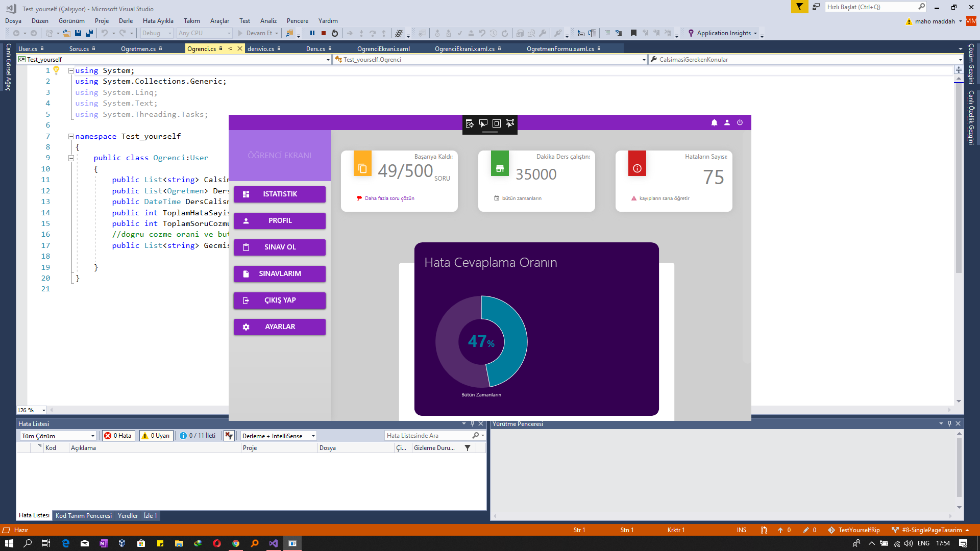This screenshot has width=980, height=551.
Task: Toggle bookmark icon in toolbar
Action: 633,33
